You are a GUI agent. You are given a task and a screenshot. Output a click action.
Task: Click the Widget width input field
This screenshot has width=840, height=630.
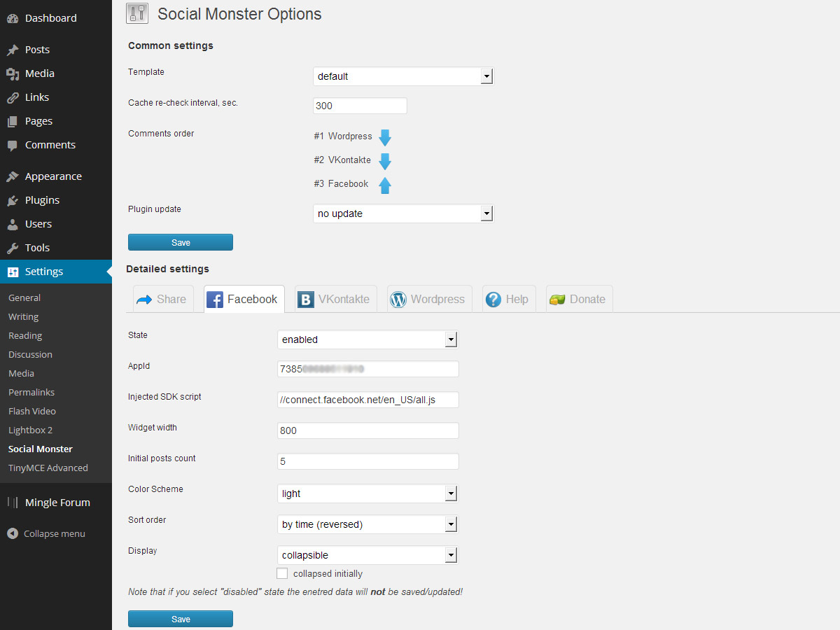click(x=367, y=430)
